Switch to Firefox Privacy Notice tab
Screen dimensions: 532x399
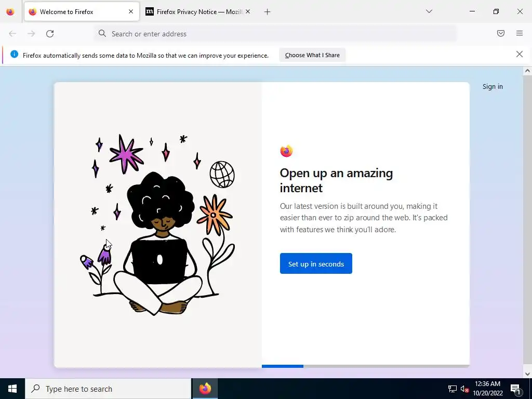(198, 11)
